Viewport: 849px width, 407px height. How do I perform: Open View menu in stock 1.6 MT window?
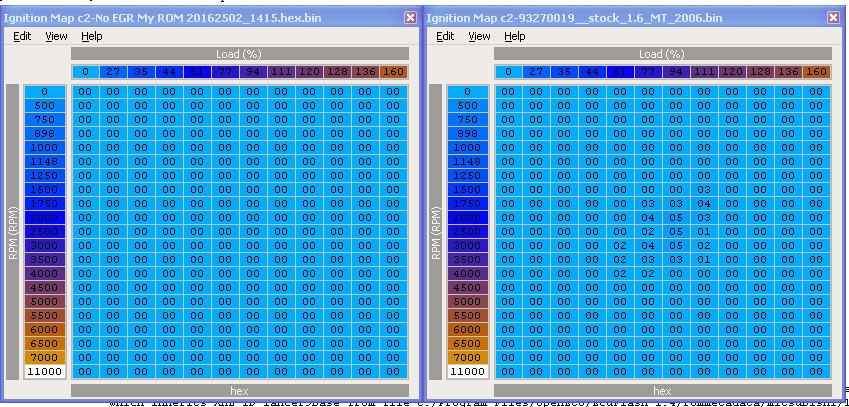(x=480, y=36)
